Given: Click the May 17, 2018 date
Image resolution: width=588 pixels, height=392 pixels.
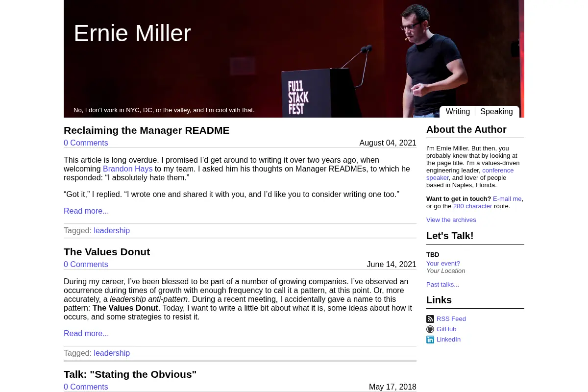Looking at the screenshot, I should click(x=392, y=387).
